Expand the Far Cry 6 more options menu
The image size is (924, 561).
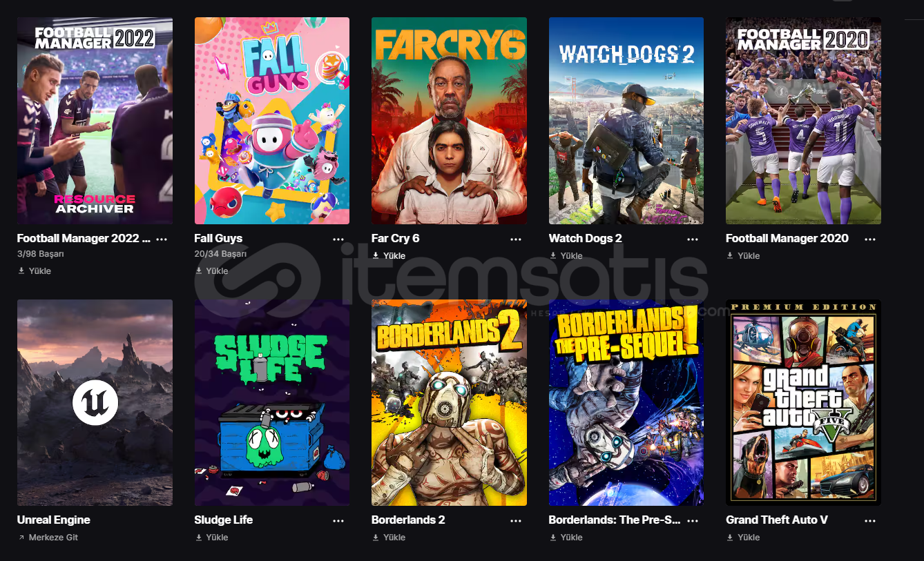tap(516, 239)
